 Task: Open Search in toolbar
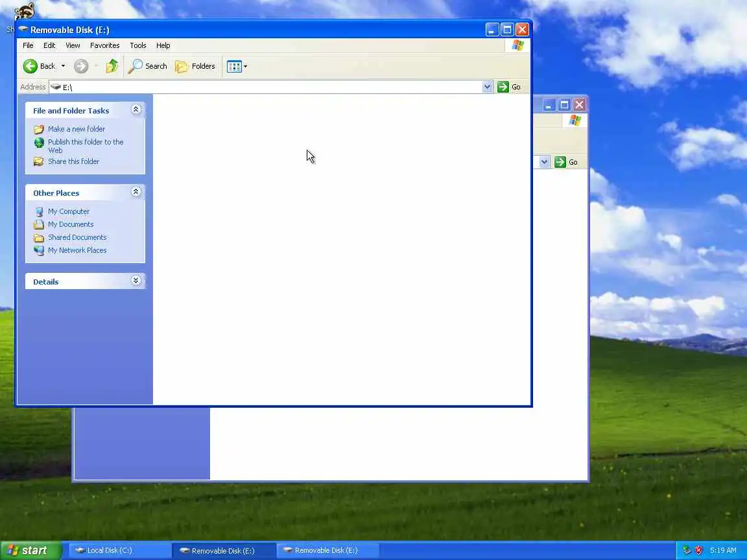pyautogui.click(x=148, y=66)
